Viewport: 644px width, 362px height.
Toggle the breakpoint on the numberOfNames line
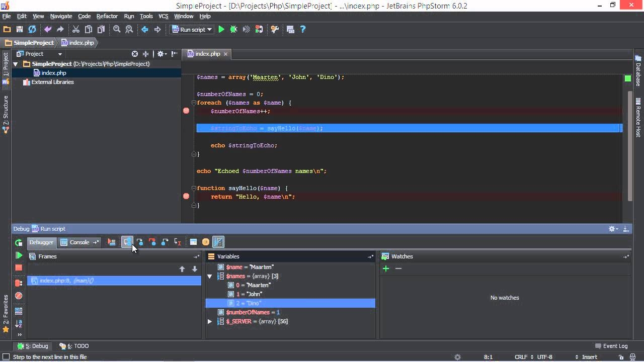pyautogui.click(x=186, y=111)
